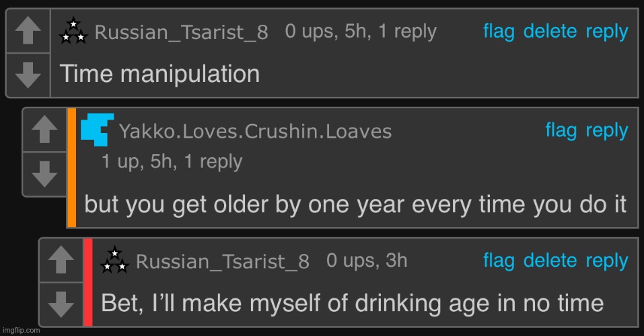Screen dimensions: 644x336
Task: Downvote the "Time manipulation" comment
Action: pyautogui.click(x=28, y=75)
